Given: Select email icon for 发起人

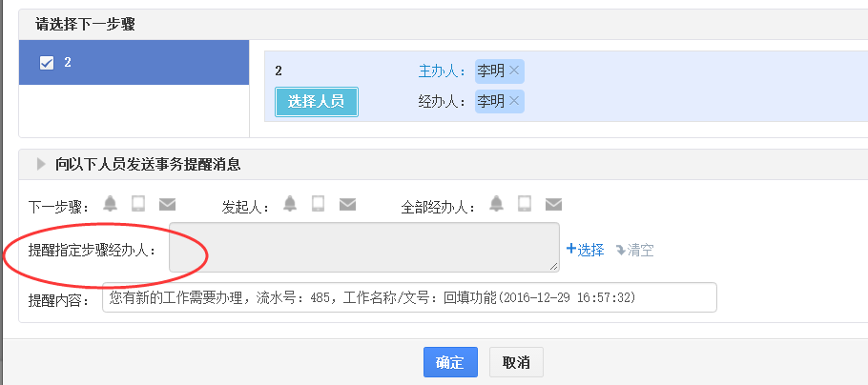Looking at the screenshot, I should point(347,204).
